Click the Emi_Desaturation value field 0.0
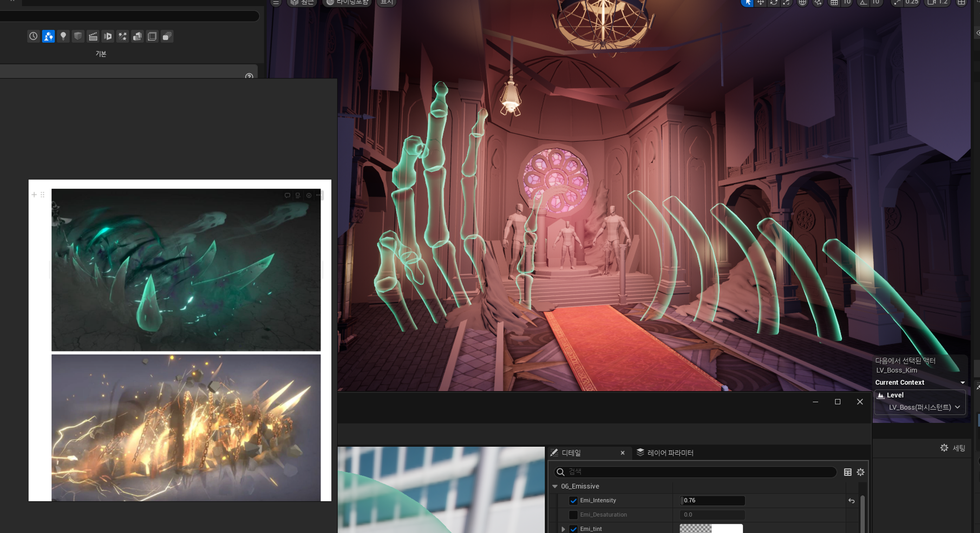Screen dimensions: 980x533 (x=712, y=515)
